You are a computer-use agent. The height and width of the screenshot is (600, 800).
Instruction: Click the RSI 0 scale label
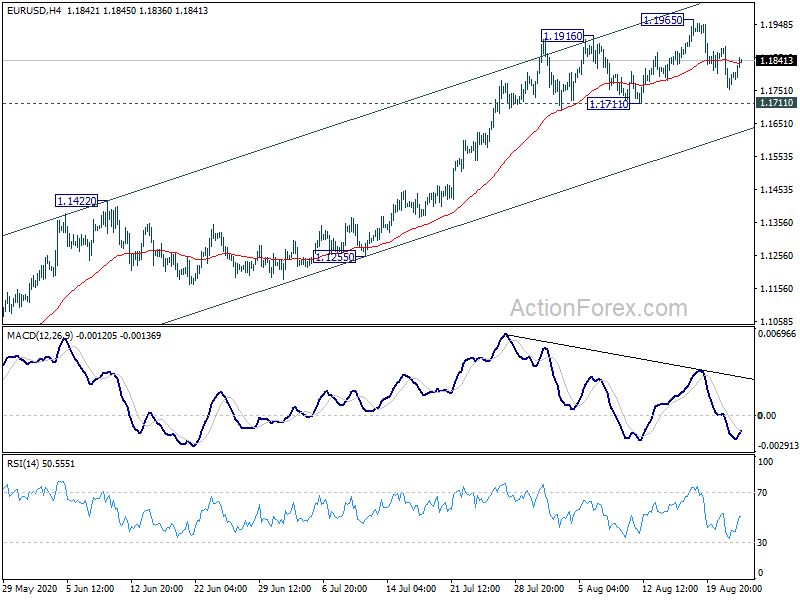point(760,573)
